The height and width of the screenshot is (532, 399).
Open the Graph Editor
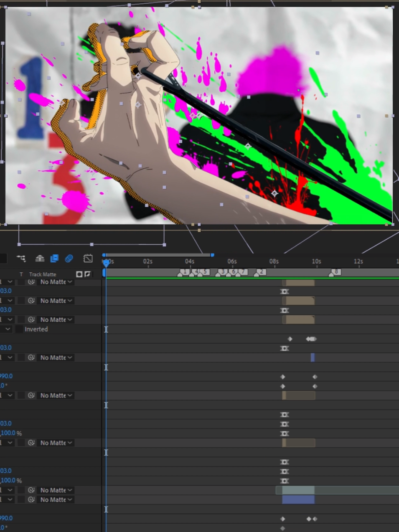[88, 258]
